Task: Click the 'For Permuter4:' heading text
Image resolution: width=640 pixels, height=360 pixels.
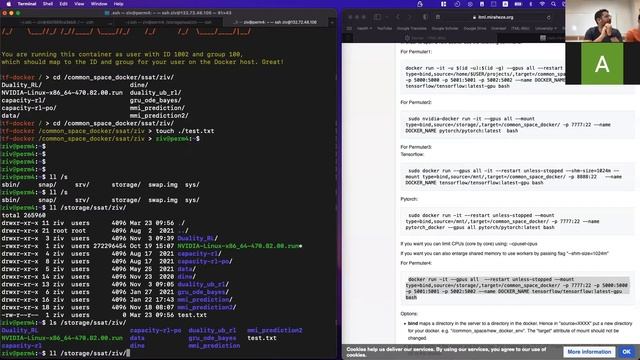Action: click(416, 263)
